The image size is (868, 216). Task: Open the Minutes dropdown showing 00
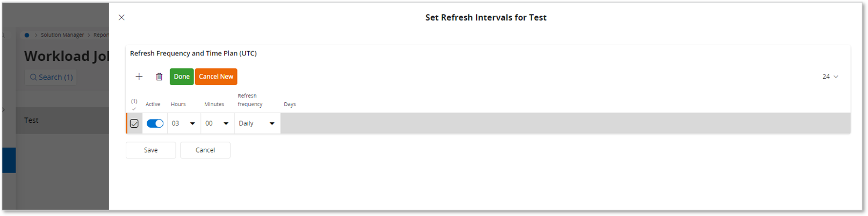tap(217, 123)
